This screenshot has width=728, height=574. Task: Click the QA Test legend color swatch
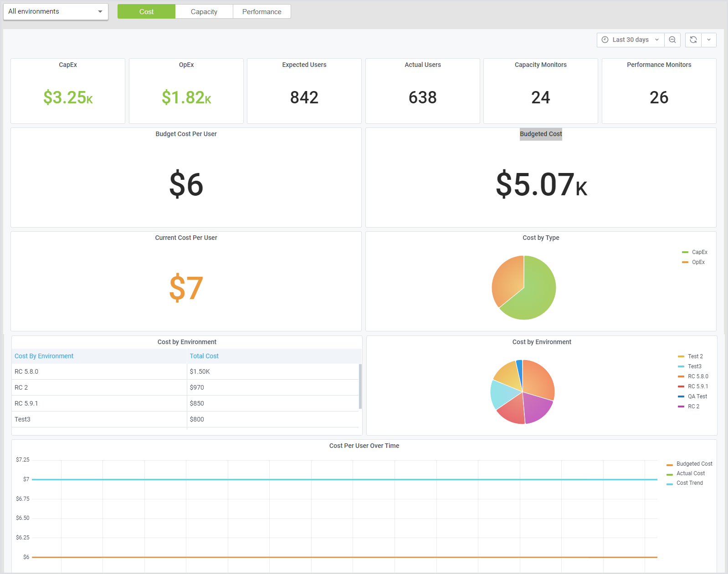pyautogui.click(x=681, y=396)
